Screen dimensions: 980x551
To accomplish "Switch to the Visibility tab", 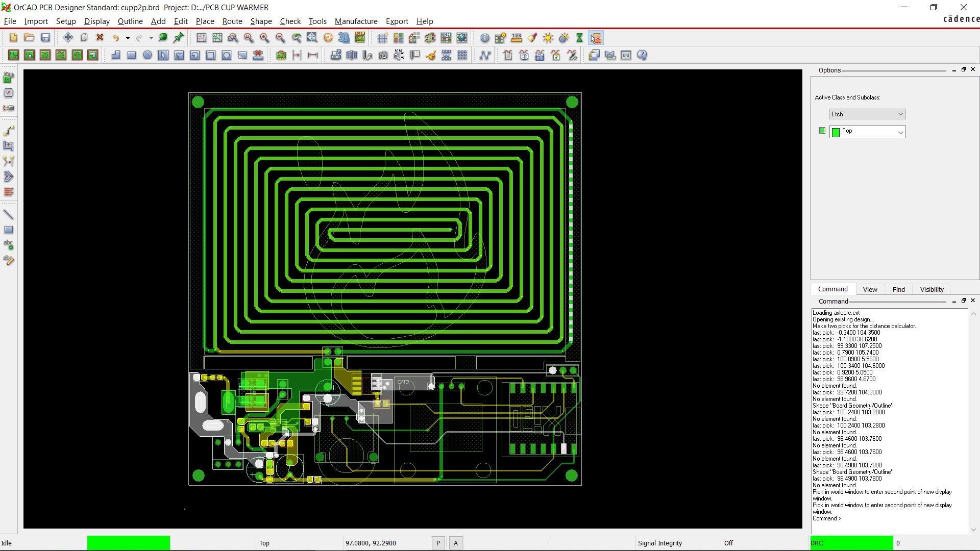I will tap(931, 289).
